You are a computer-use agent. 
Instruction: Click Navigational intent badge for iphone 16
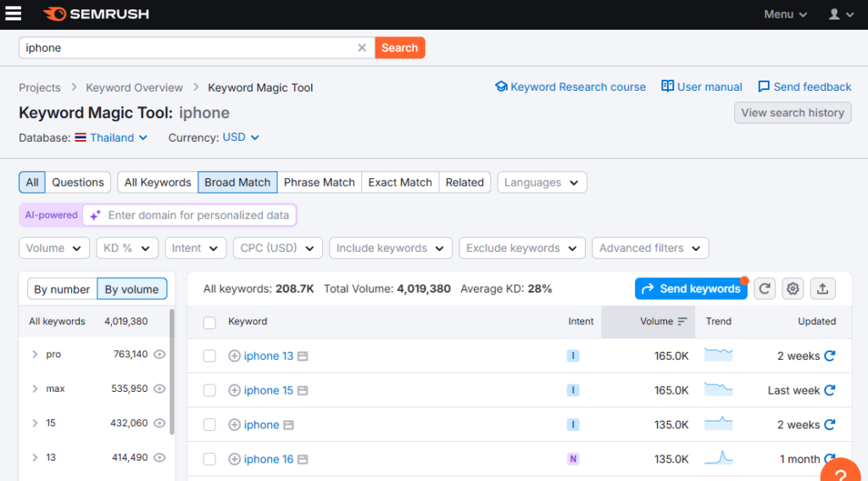point(573,459)
